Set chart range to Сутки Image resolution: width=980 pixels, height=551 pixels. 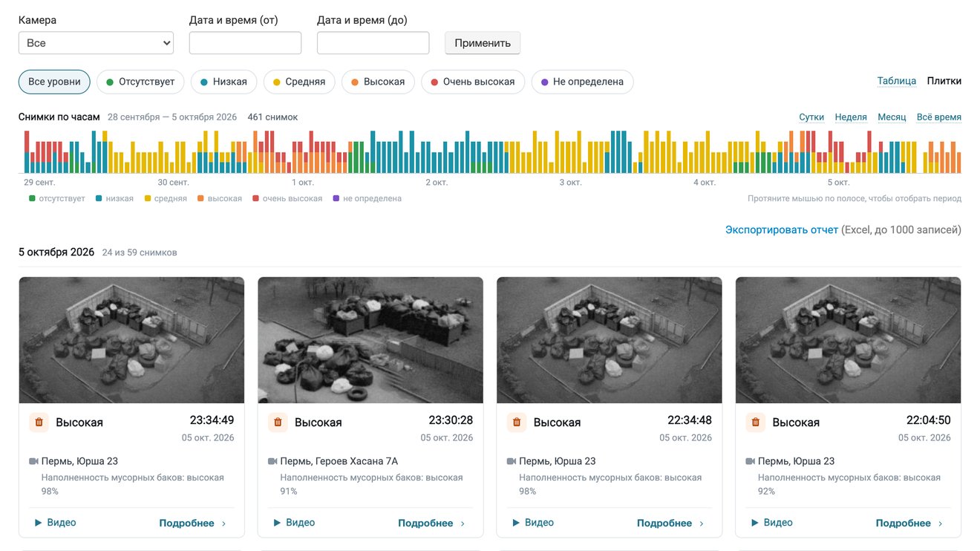[x=811, y=117]
